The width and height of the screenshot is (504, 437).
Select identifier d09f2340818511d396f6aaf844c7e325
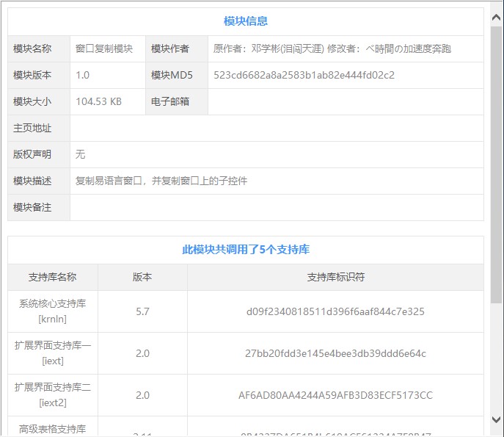point(335,311)
